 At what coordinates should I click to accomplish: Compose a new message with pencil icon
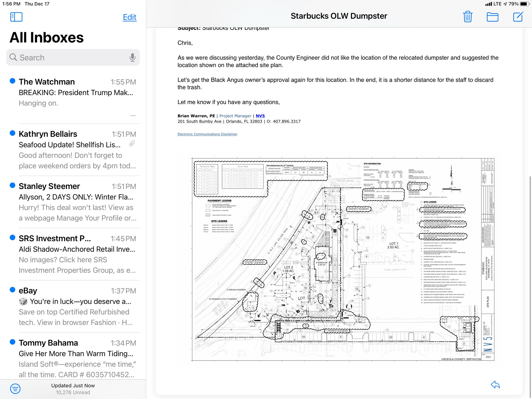[518, 17]
